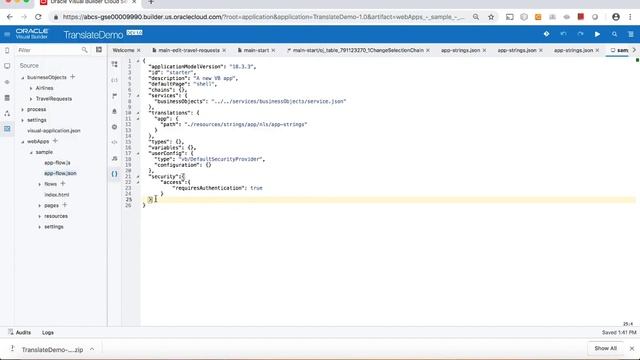Add new business object plus icon
The image size is (640, 360).
[x=73, y=77]
